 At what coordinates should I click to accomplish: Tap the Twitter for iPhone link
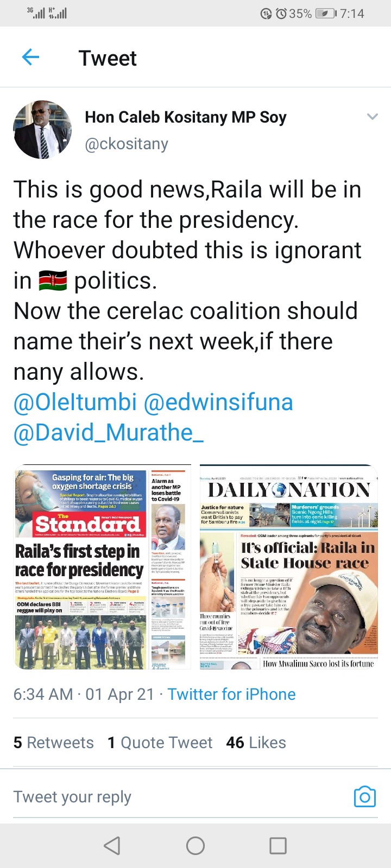[231, 694]
